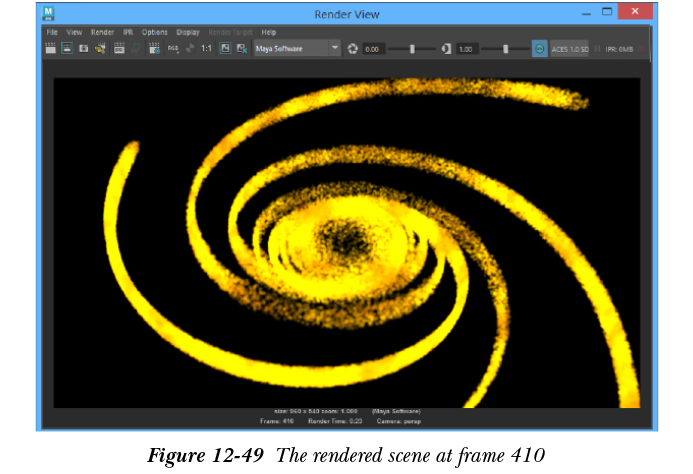The height and width of the screenshot is (474, 693).
Task: Open the Render menu
Action: click(102, 32)
